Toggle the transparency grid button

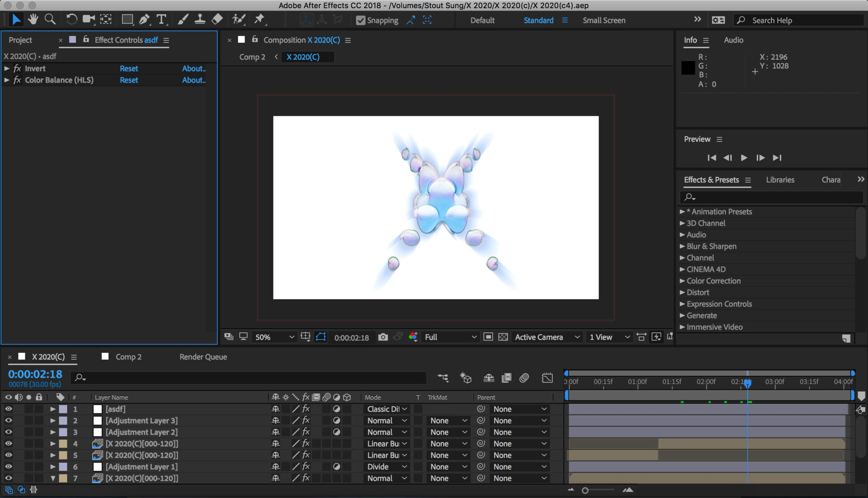coord(503,337)
